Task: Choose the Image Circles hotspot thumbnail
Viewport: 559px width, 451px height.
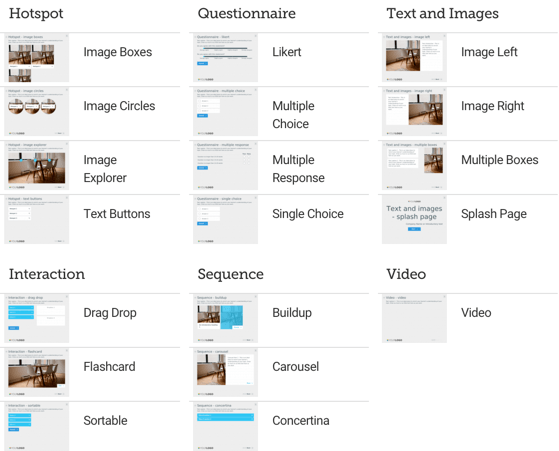Action: click(x=37, y=112)
